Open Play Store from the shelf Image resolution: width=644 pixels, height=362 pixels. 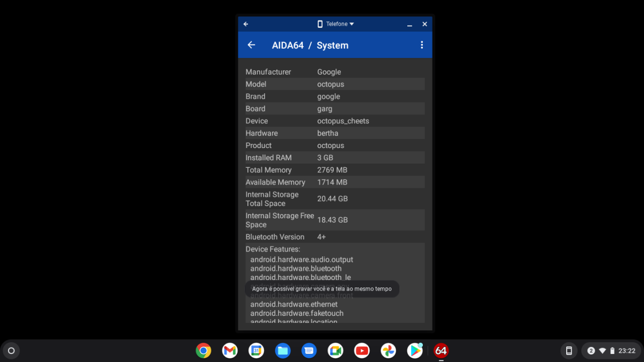(415, 351)
